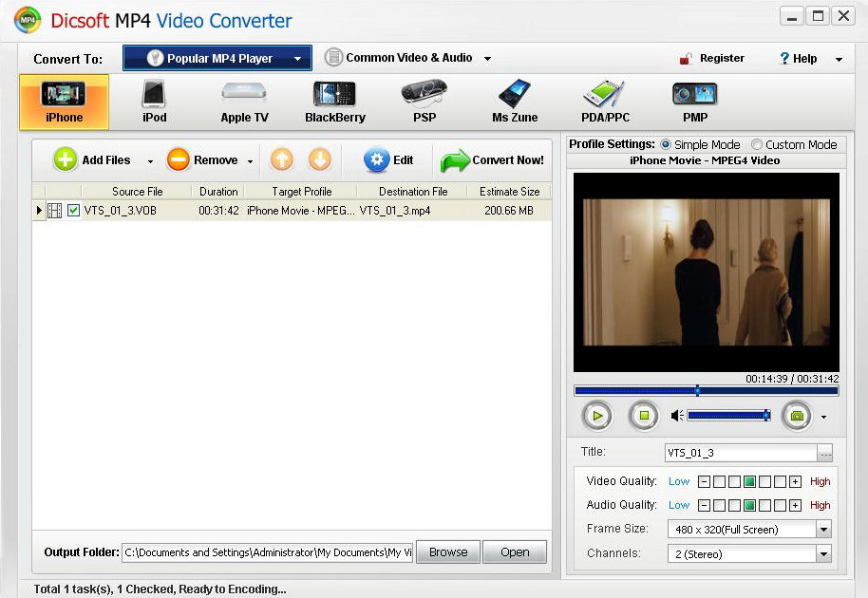The width and height of the screenshot is (868, 598).
Task: Click the Help question mark icon
Action: (784, 58)
